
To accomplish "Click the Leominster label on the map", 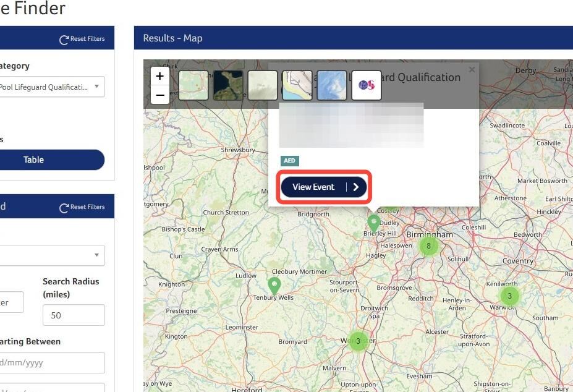I will (x=242, y=327).
